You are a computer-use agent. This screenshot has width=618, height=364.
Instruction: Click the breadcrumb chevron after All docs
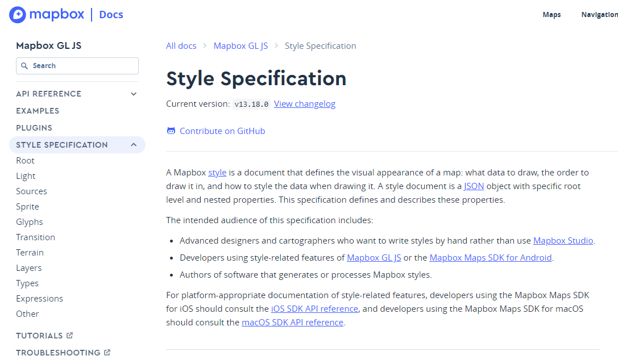tap(205, 45)
